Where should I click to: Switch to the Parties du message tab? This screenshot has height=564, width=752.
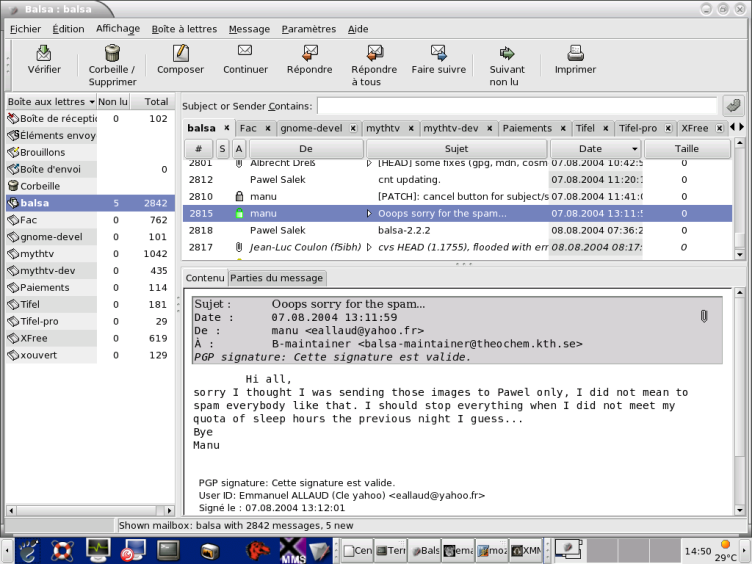tap(277, 277)
